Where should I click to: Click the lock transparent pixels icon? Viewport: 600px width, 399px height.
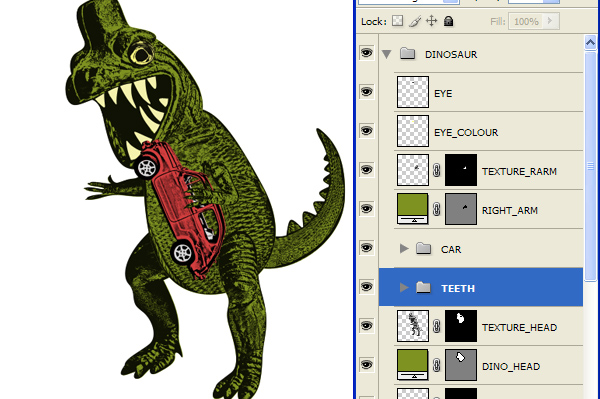(x=398, y=21)
